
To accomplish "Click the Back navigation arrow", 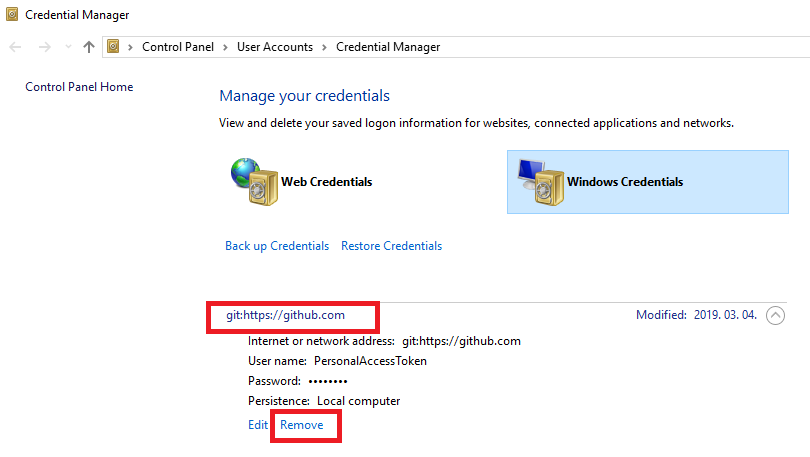I will (x=15, y=47).
